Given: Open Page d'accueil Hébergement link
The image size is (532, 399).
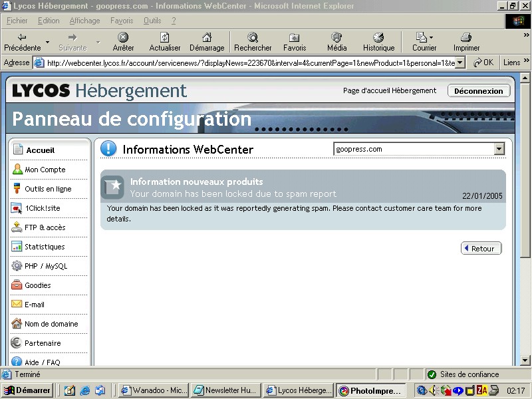Looking at the screenshot, I should point(390,90).
